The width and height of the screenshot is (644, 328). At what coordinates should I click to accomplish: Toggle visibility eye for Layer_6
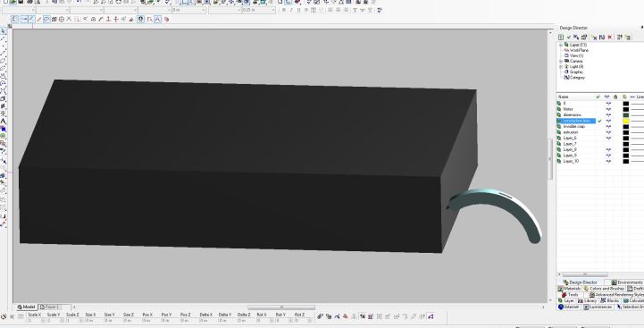[x=608, y=139]
